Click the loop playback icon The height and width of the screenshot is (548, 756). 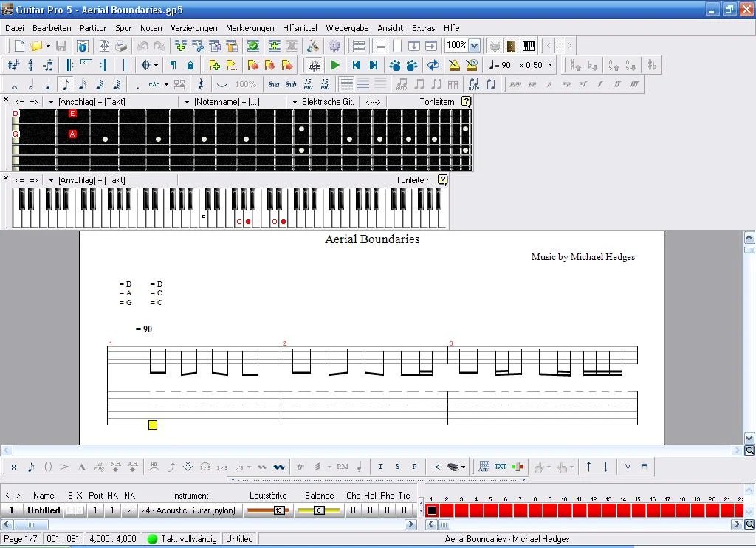click(433, 65)
